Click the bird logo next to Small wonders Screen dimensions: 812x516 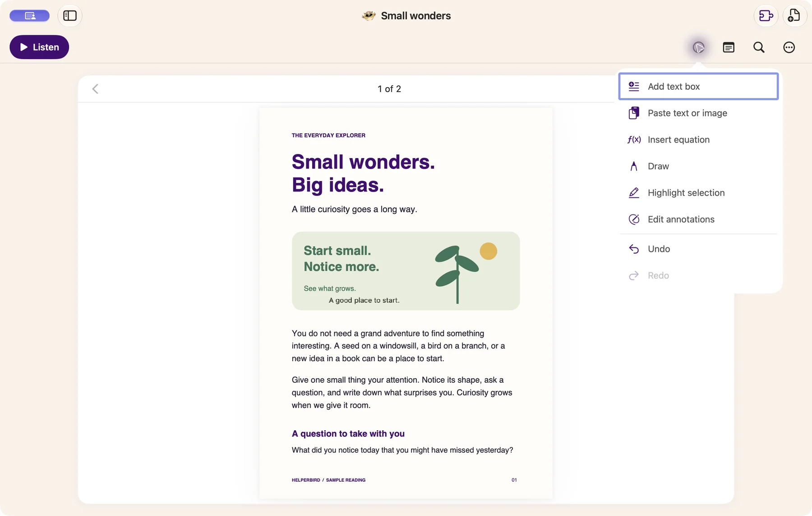click(369, 16)
